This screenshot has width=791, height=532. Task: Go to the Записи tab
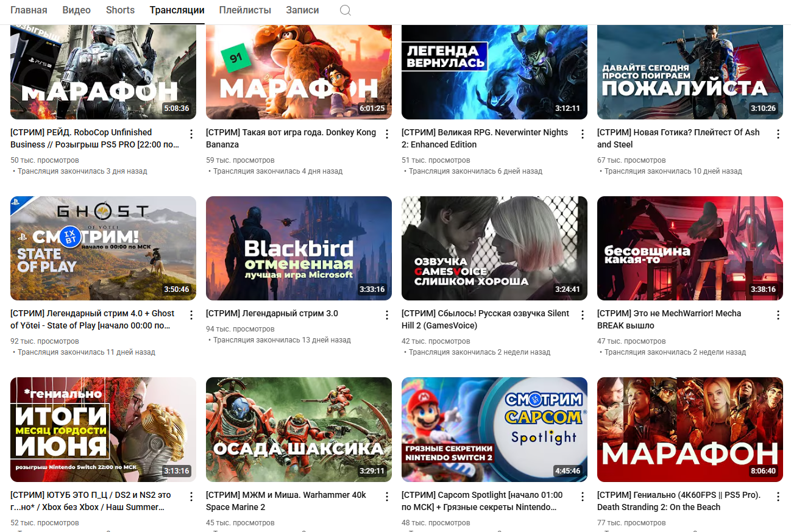[x=302, y=10]
